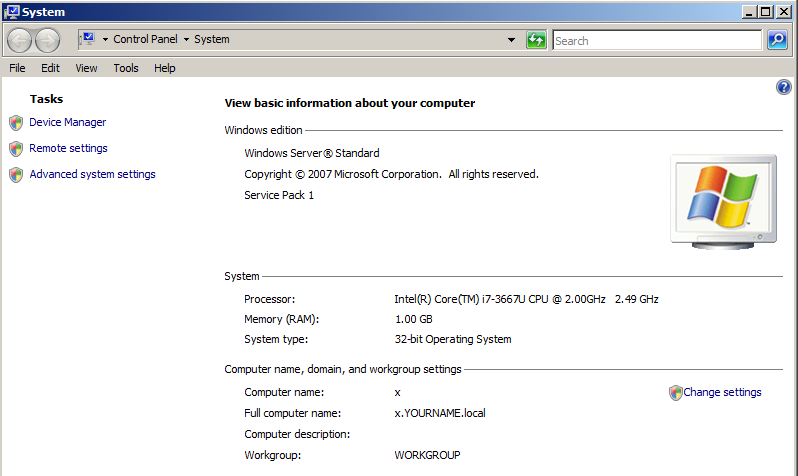Open Device Manager link
This screenshot has width=798, height=476.
point(68,122)
